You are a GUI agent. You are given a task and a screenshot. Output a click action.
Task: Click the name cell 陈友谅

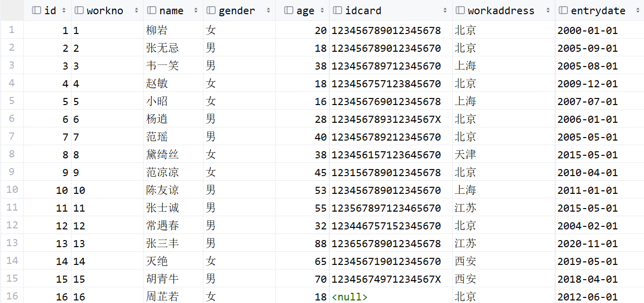click(x=162, y=190)
